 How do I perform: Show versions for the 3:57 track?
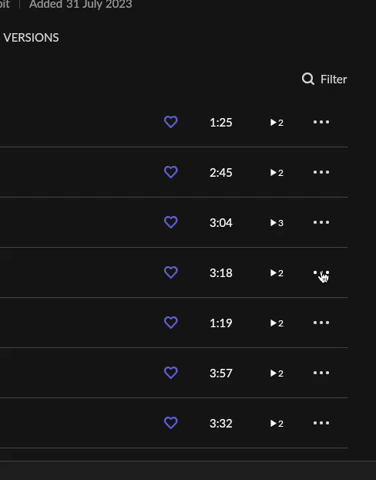coord(277,373)
